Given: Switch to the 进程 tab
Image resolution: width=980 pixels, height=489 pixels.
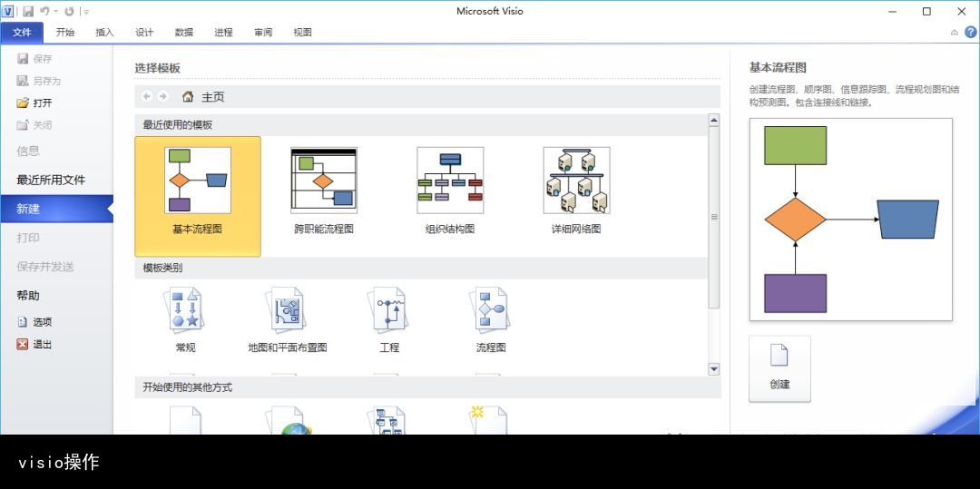Looking at the screenshot, I should (x=223, y=33).
